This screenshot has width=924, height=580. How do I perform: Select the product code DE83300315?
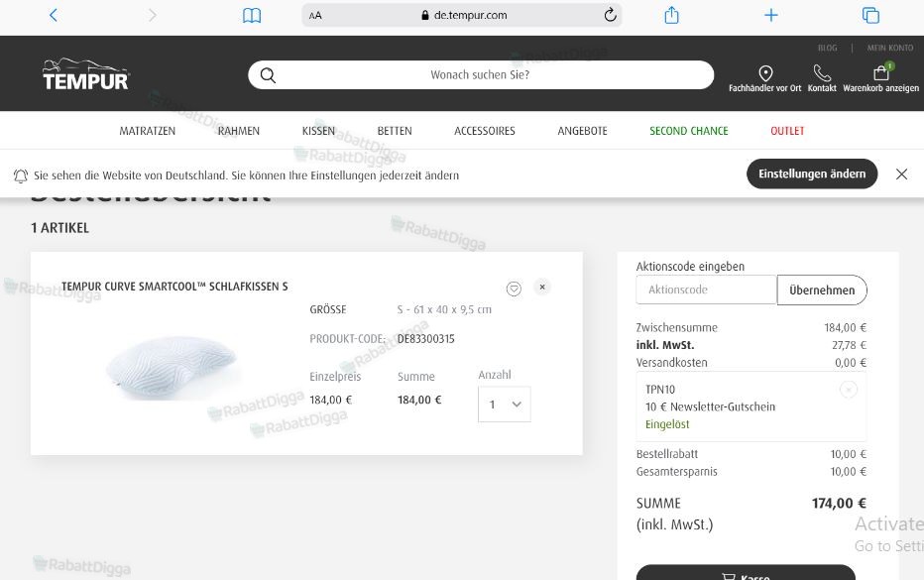(426, 339)
